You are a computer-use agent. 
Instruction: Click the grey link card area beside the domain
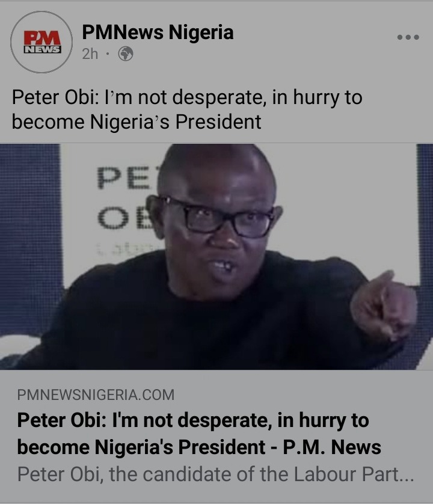[302, 395]
